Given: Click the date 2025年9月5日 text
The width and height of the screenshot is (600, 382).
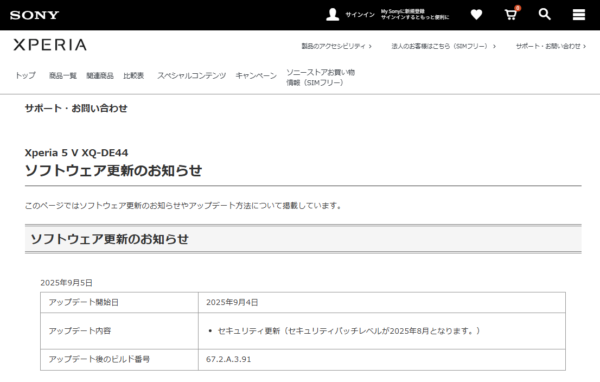Looking at the screenshot, I should 67,283.
